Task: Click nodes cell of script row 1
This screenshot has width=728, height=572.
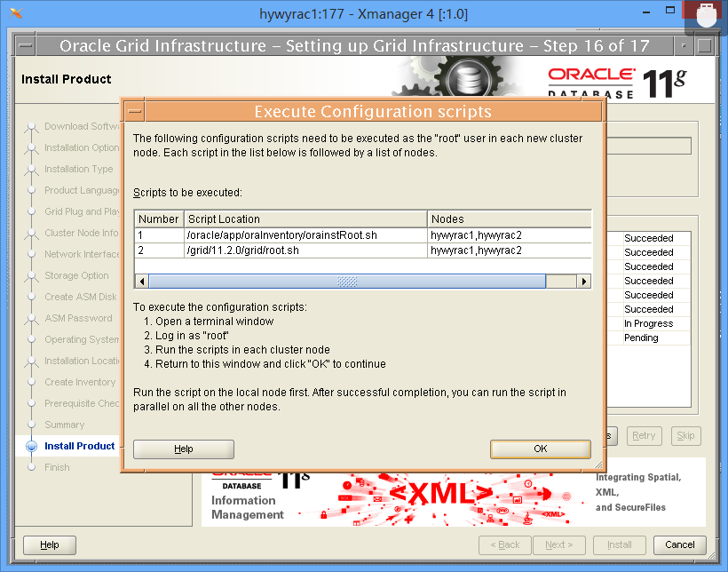Action: [x=510, y=235]
